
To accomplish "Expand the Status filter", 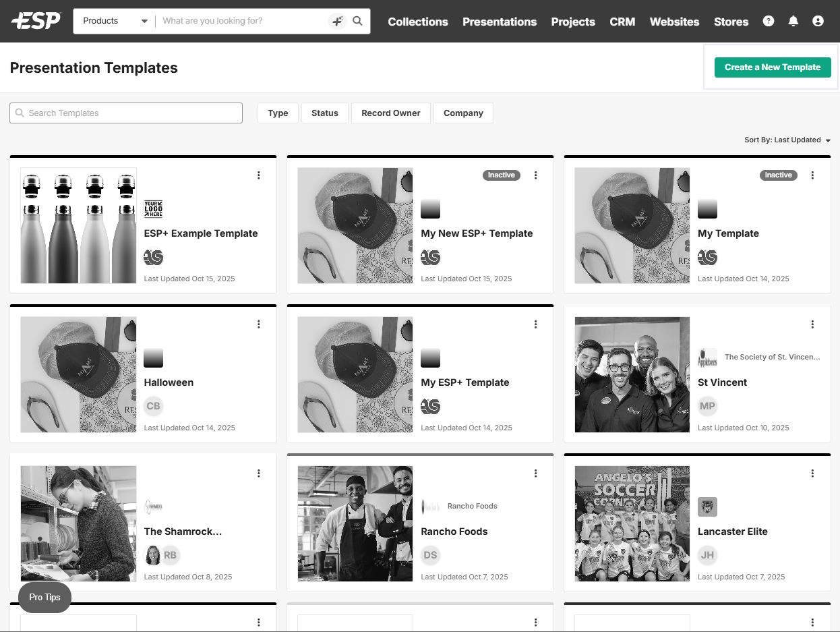I will (324, 113).
